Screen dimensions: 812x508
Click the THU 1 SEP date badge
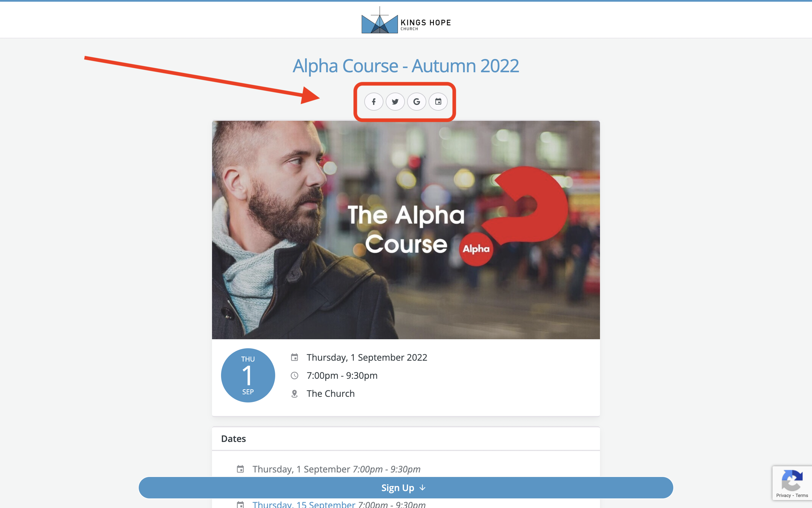pos(248,375)
